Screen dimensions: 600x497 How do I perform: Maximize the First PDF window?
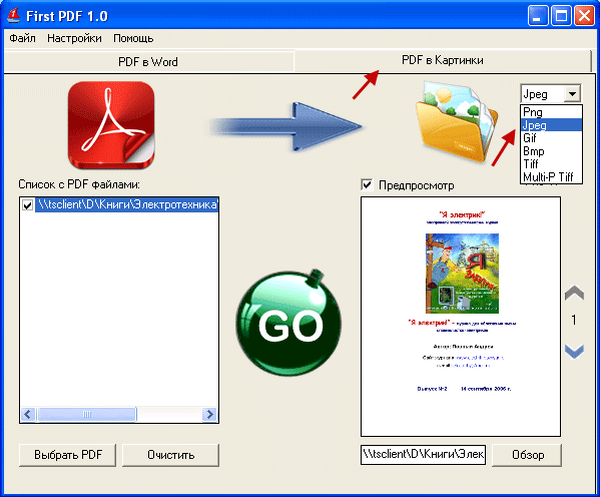click(561, 16)
